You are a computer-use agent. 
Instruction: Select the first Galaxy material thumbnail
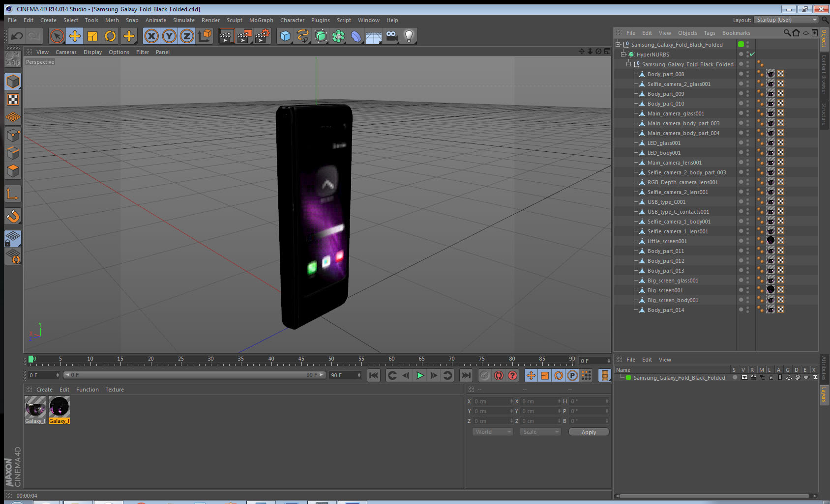[x=35, y=410]
